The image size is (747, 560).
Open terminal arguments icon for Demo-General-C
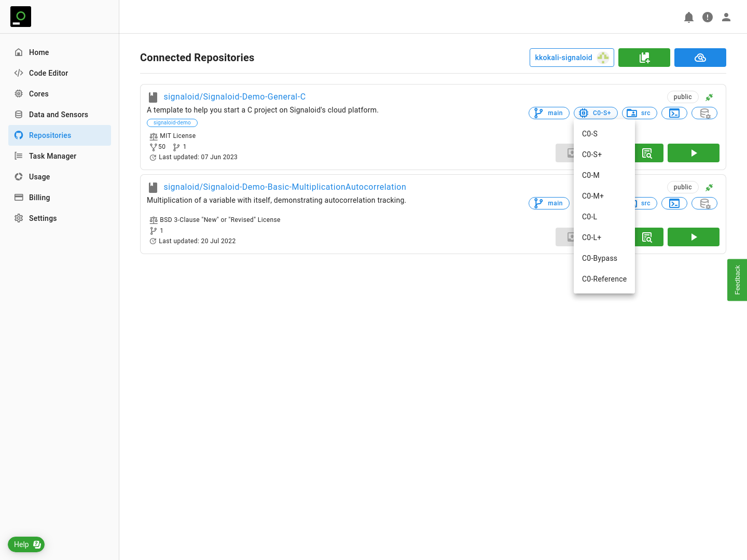[674, 113]
